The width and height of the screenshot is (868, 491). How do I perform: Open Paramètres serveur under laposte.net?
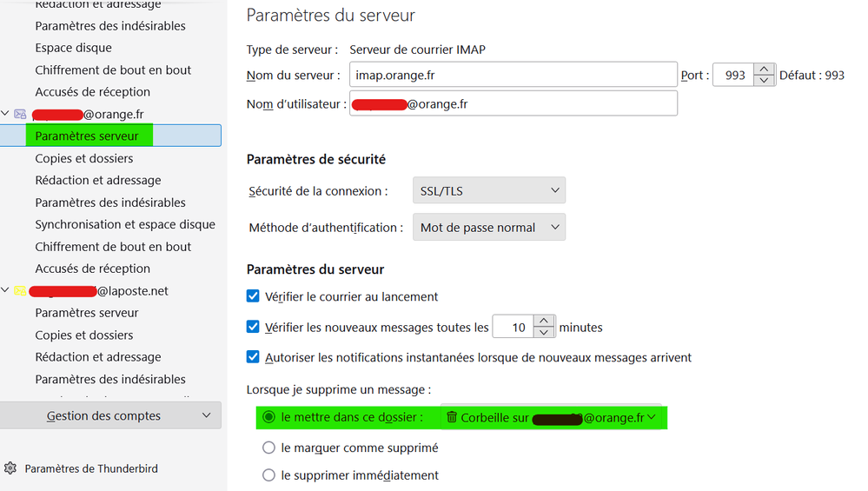point(87,313)
